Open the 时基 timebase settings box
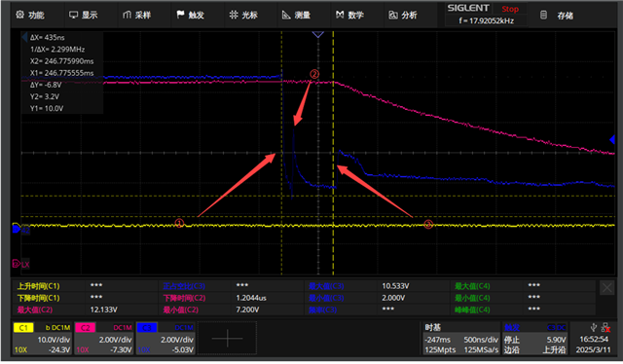 tap(460, 338)
